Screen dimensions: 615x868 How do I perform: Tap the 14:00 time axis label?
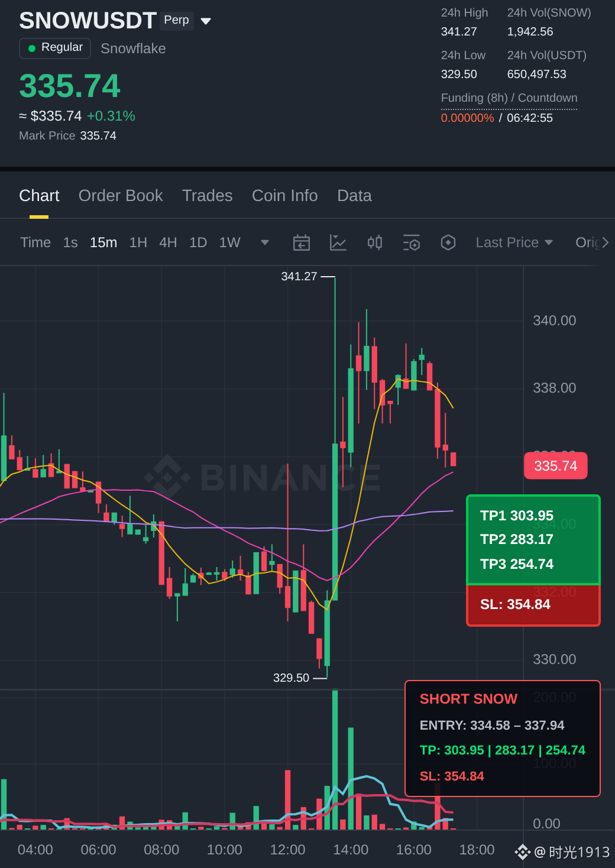pos(351,850)
